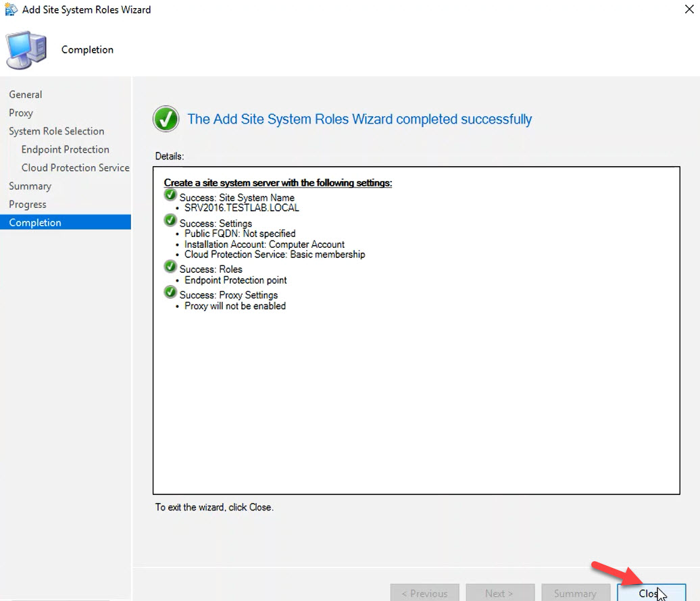
Task: Select the highlighted Completion step
Action: click(x=34, y=222)
